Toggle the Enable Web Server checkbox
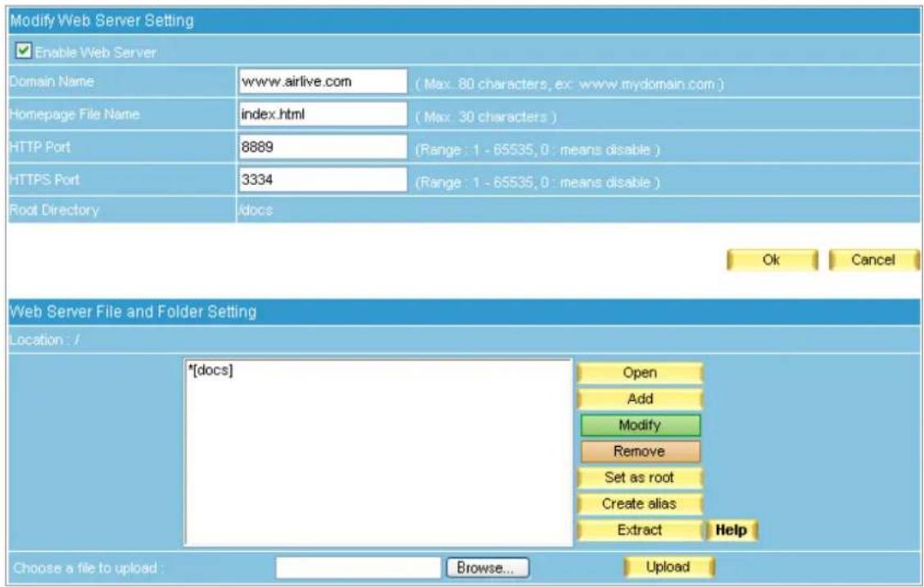The height and width of the screenshot is (587, 924). coord(24,52)
